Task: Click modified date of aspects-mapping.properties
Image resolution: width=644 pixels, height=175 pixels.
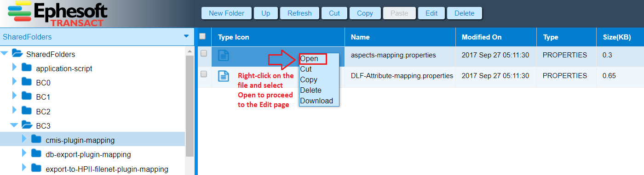Action: click(495, 55)
